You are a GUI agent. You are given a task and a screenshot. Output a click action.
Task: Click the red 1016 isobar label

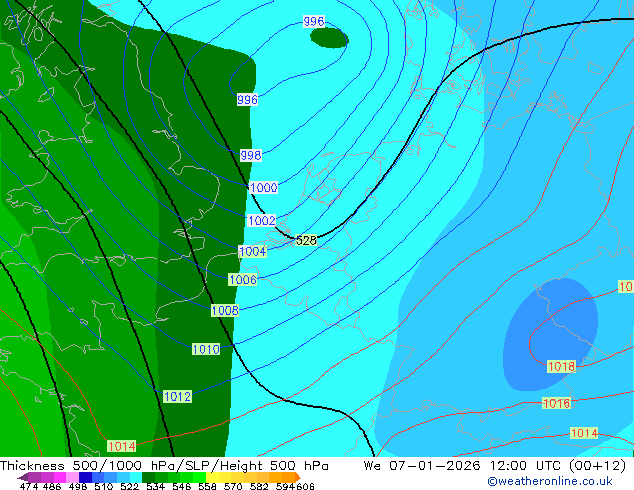point(556,403)
